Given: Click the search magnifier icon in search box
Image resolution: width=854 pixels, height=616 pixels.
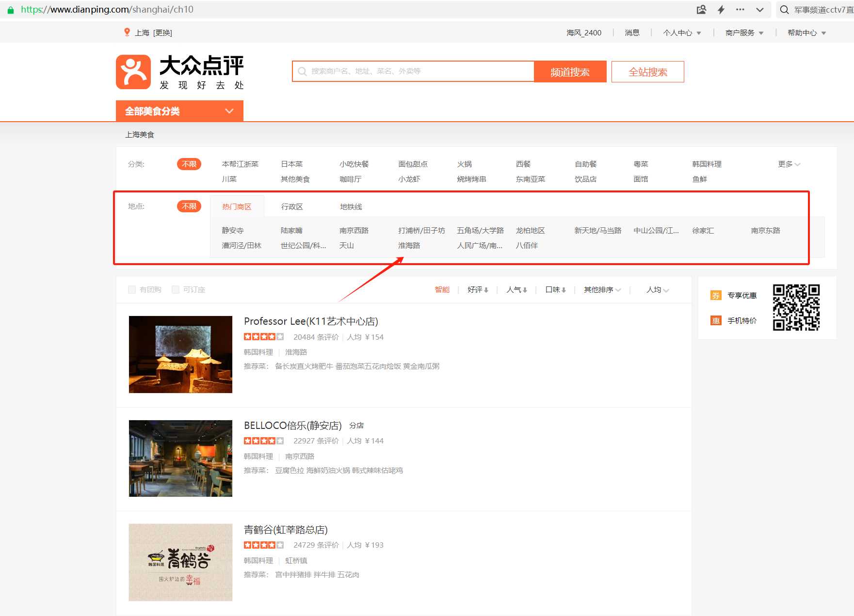Looking at the screenshot, I should click(302, 71).
